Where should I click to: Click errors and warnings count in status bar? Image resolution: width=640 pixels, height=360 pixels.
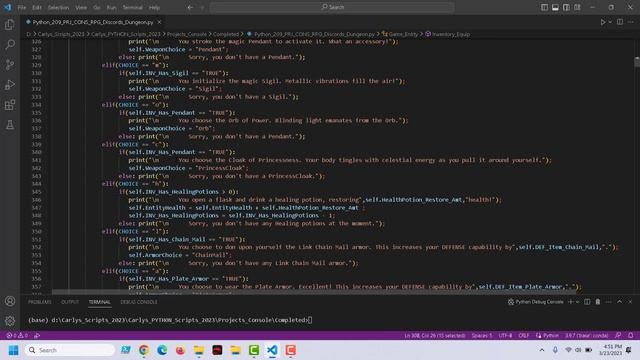(x=17, y=336)
